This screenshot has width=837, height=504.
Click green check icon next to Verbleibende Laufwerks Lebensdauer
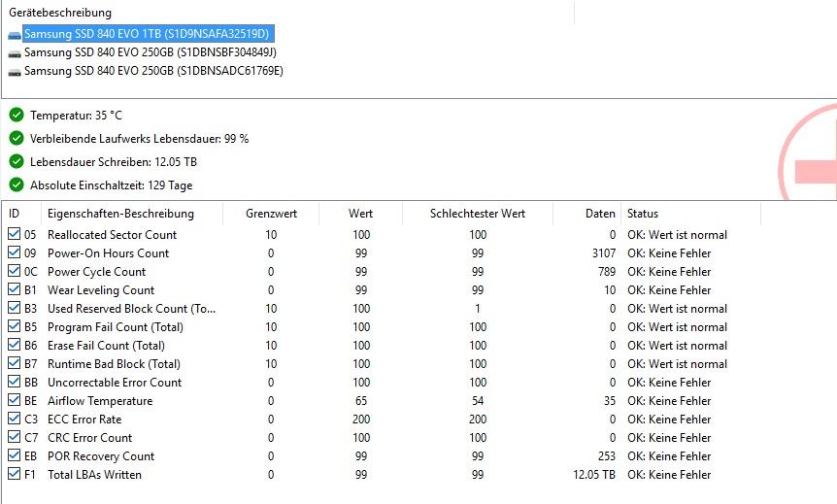tap(17, 138)
